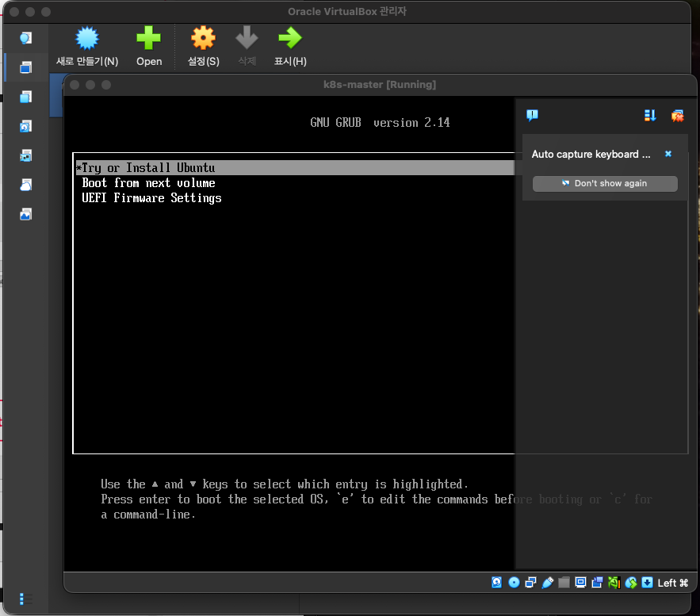Viewport: 700px width, 616px height.
Task: Open the Extensions sidebar icon
Action: point(26,97)
